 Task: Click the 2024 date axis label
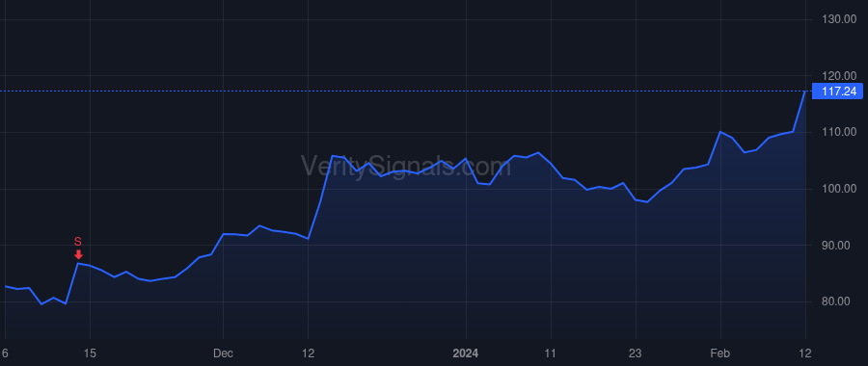click(466, 353)
